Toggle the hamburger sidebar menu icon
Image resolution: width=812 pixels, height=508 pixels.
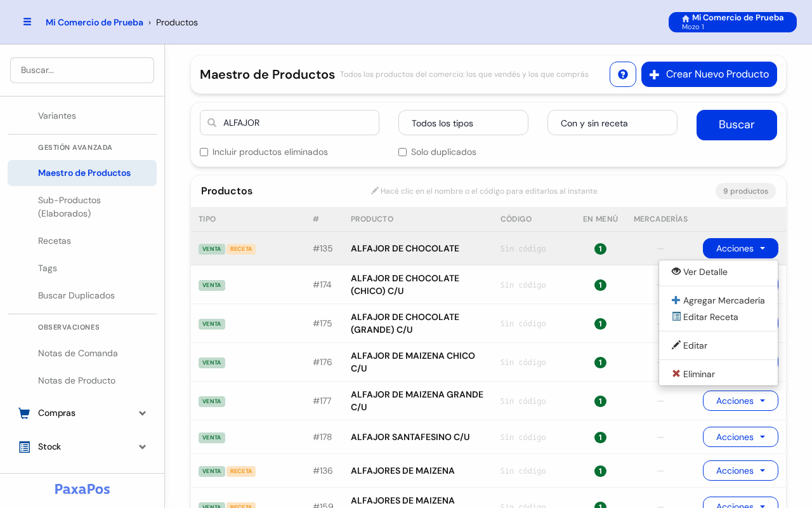point(27,22)
